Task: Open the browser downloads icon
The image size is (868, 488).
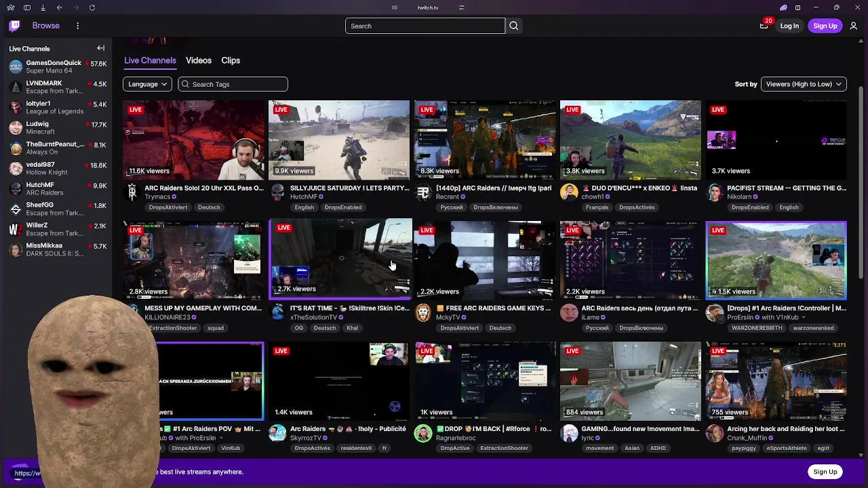Action: [x=43, y=7]
